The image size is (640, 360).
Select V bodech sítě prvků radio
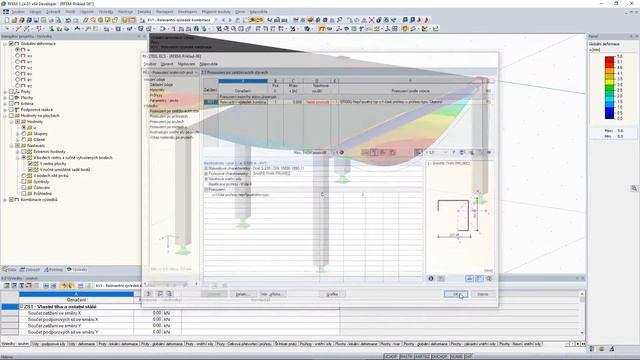[x=24, y=176]
